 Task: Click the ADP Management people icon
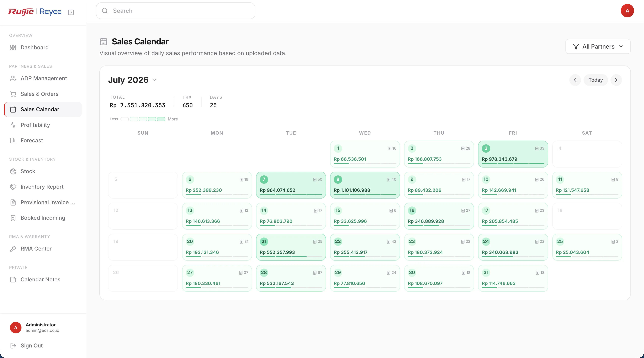coord(13,78)
